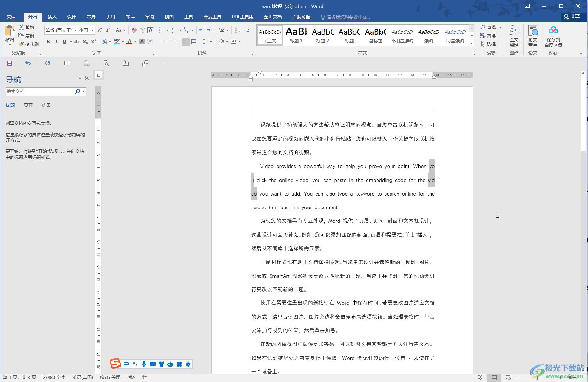Select center paragraph alignment
This screenshot has width=588, height=382.
(x=170, y=42)
